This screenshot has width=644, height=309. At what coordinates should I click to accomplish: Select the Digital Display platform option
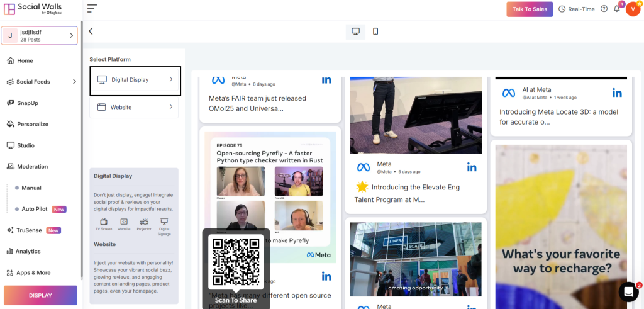coord(135,80)
